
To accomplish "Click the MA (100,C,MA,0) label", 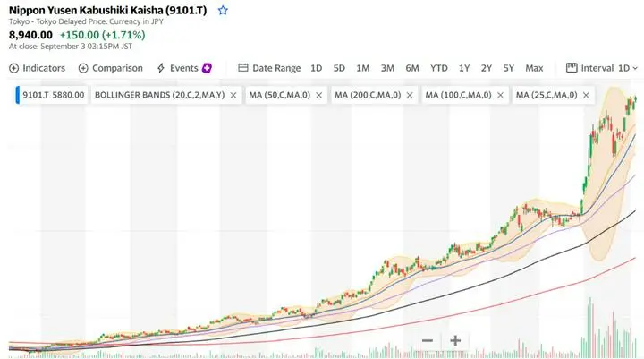I will point(458,95).
